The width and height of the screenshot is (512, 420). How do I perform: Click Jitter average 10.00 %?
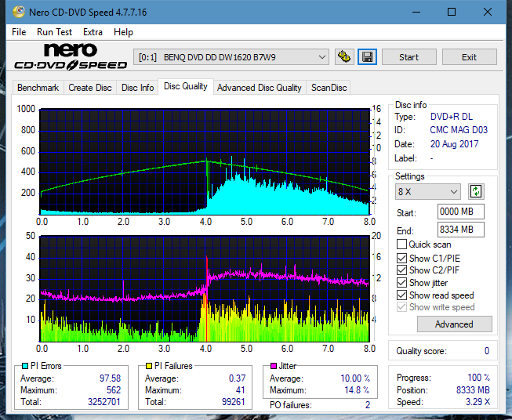(355, 378)
